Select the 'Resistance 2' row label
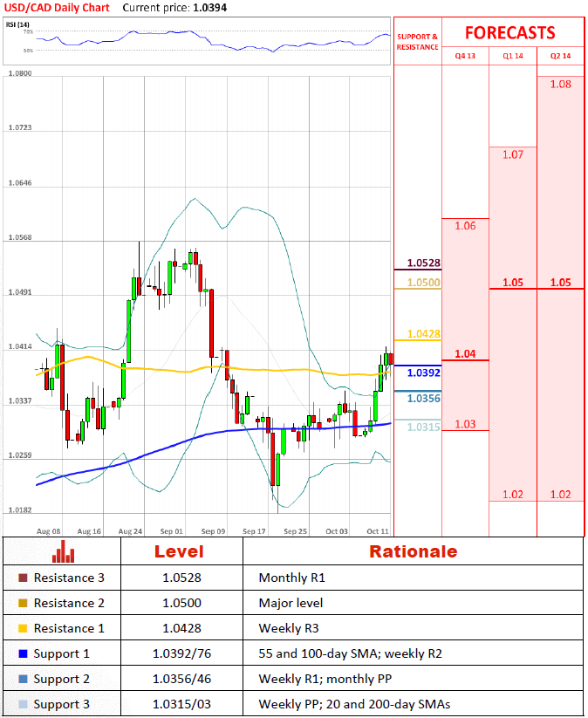588x718 pixels. (69, 603)
